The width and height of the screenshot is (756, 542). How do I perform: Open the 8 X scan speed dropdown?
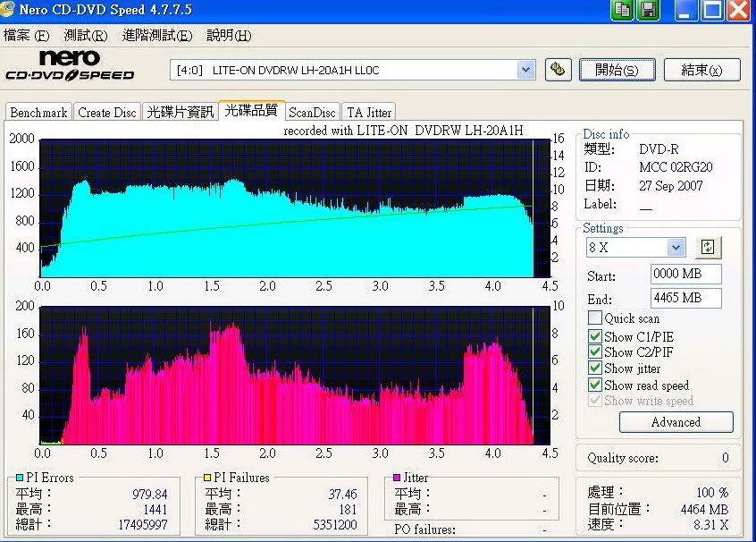point(676,248)
